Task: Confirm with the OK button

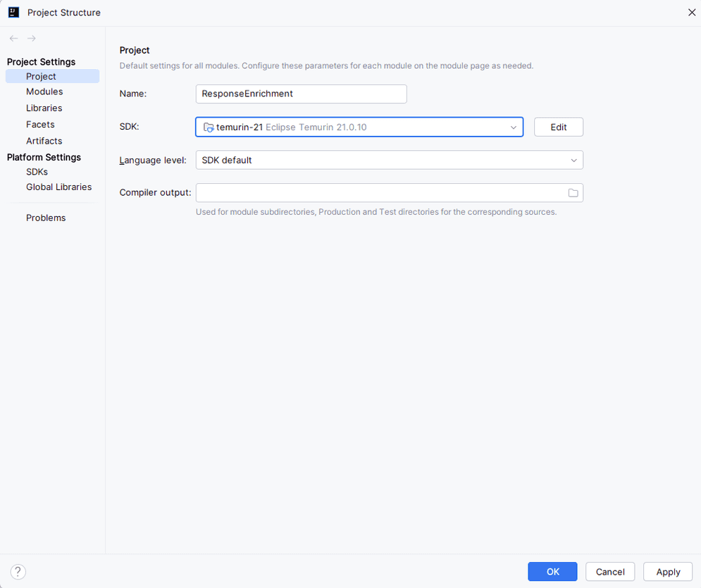Action: click(x=552, y=572)
